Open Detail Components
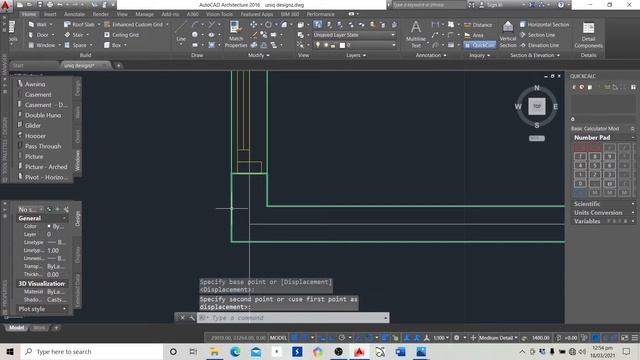Screen dimensions: 640x360 pos(588,35)
